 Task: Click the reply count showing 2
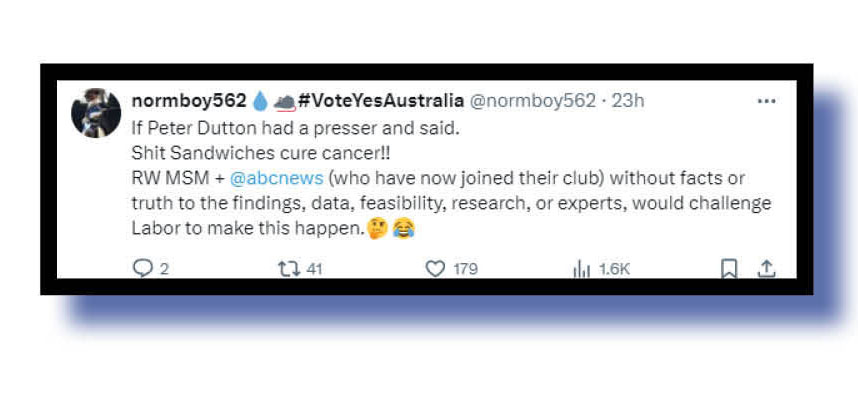(x=164, y=269)
